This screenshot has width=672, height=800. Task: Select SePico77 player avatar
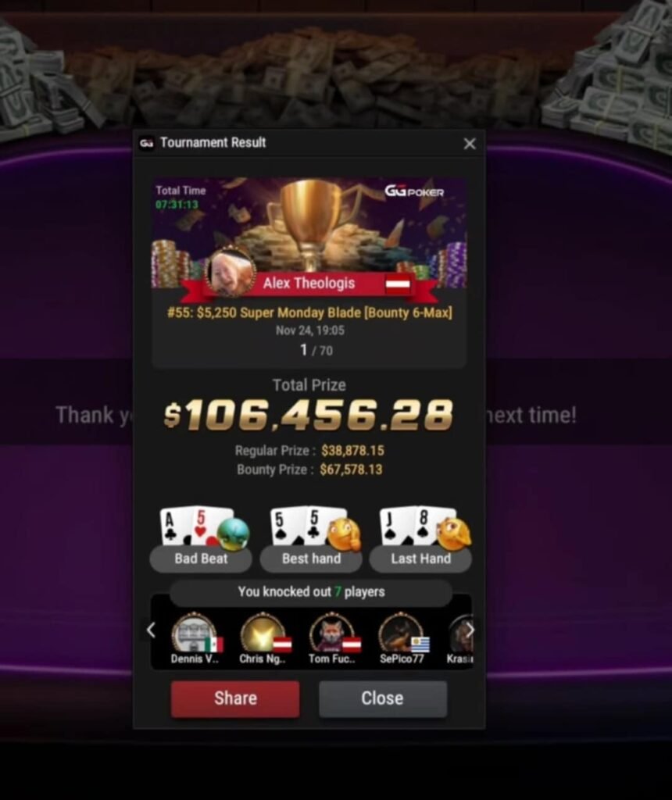coord(401,633)
